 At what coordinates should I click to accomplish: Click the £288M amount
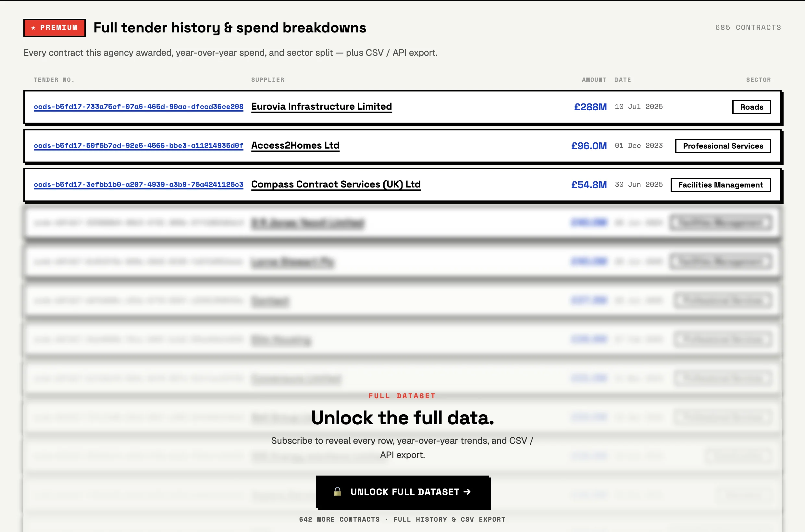click(590, 107)
